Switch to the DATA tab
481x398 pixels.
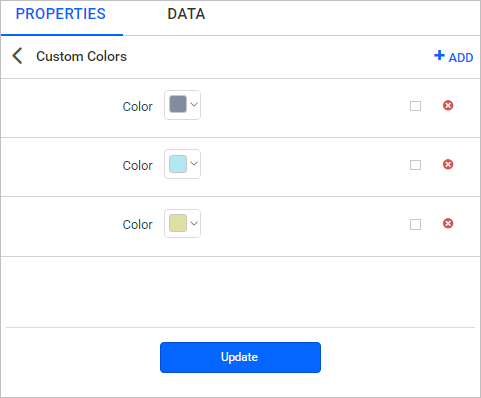pyautogui.click(x=186, y=14)
